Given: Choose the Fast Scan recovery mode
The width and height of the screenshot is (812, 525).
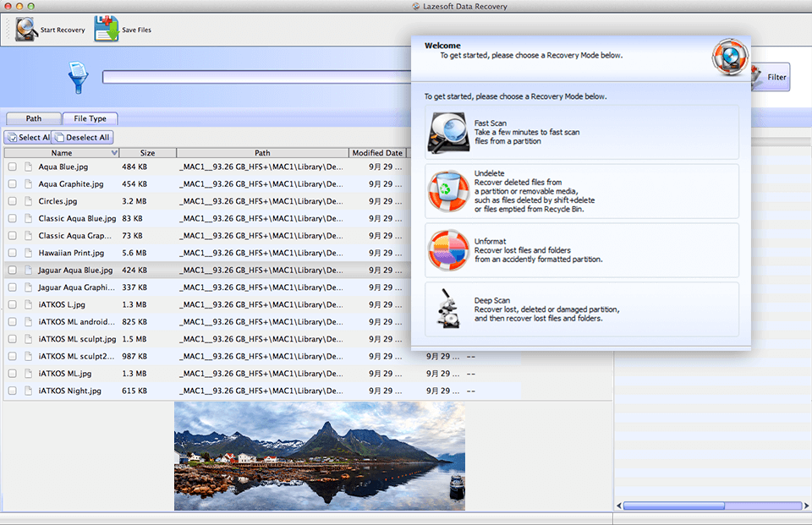Looking at the screenshot, I should pos(582,132).
